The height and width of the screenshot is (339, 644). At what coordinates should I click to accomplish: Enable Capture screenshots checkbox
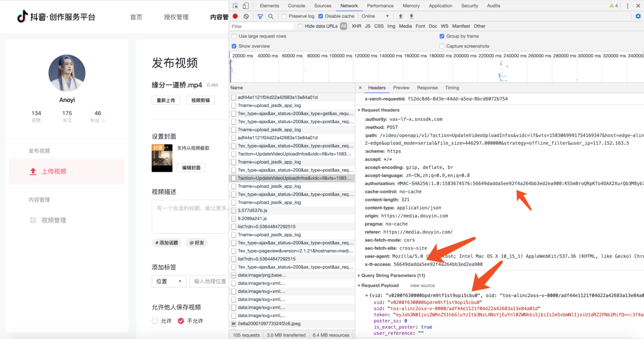click(442, 46)
